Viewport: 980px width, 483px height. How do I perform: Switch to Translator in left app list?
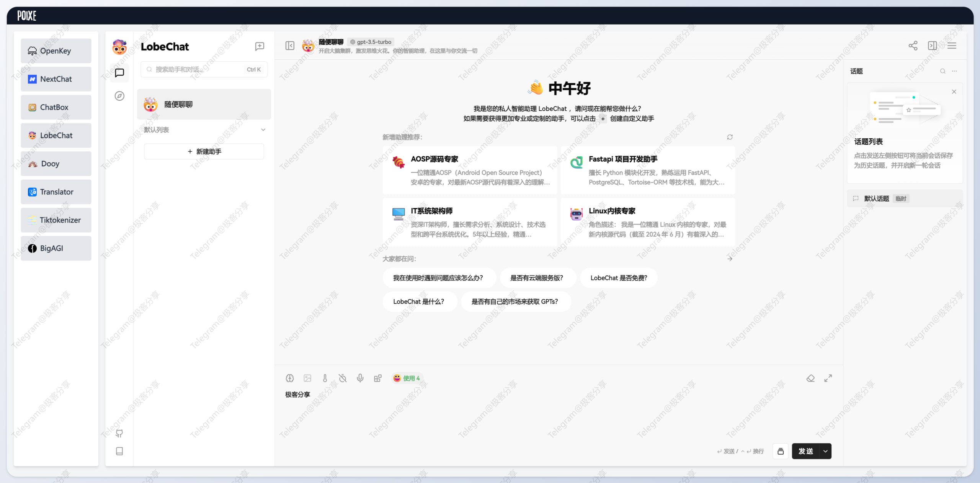[x=56, y=192]
